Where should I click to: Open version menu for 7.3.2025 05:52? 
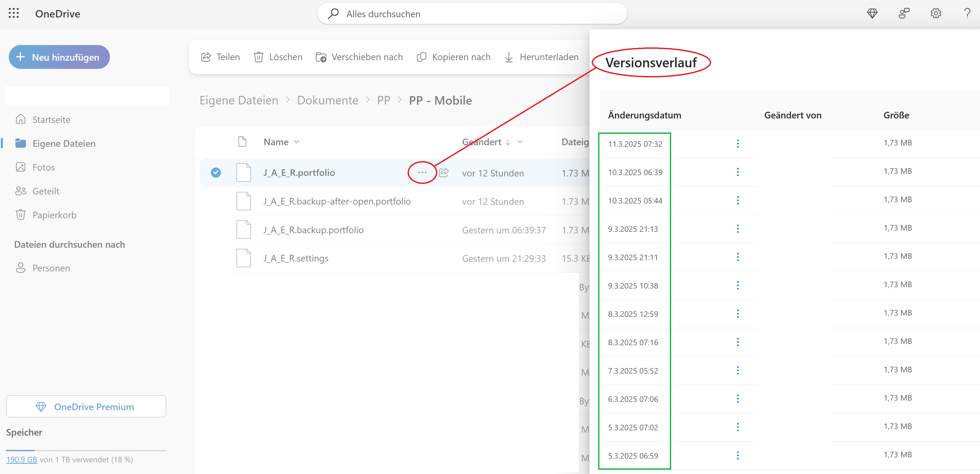[738, 370]
